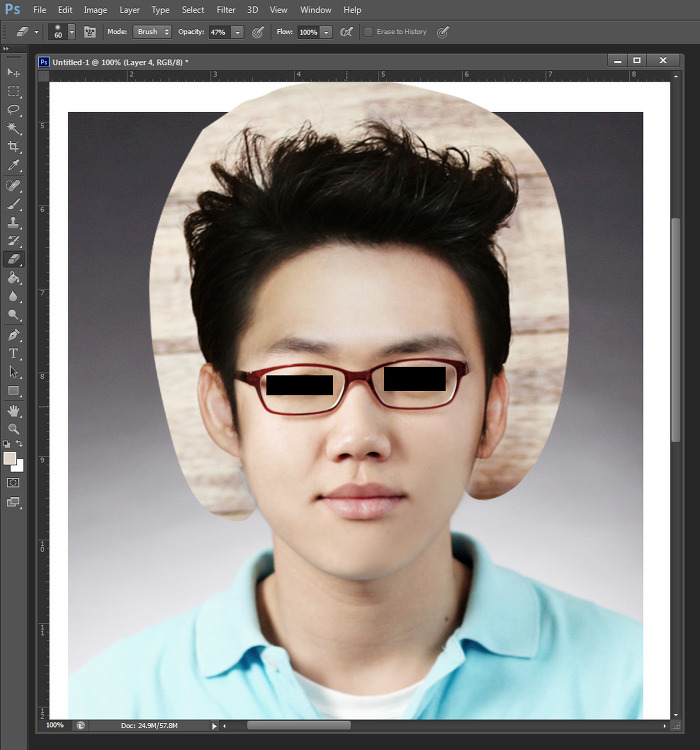Click the Flow value field

(x=309, y=32)
